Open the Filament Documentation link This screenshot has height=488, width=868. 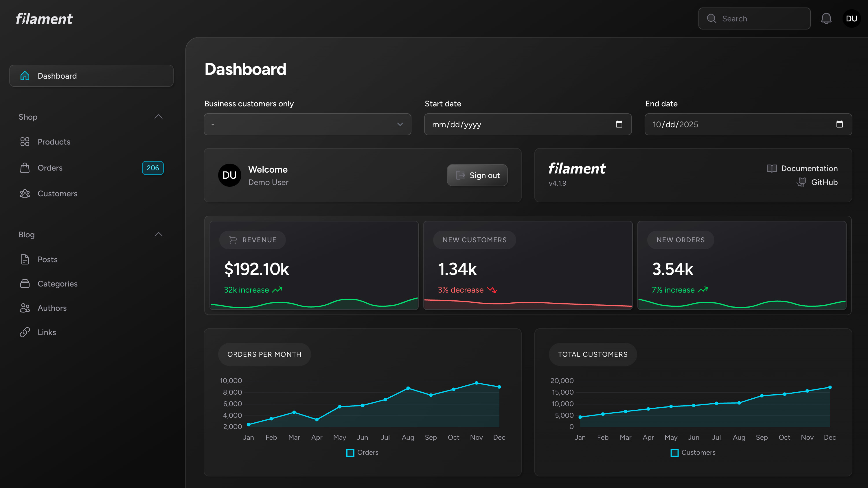809,168
